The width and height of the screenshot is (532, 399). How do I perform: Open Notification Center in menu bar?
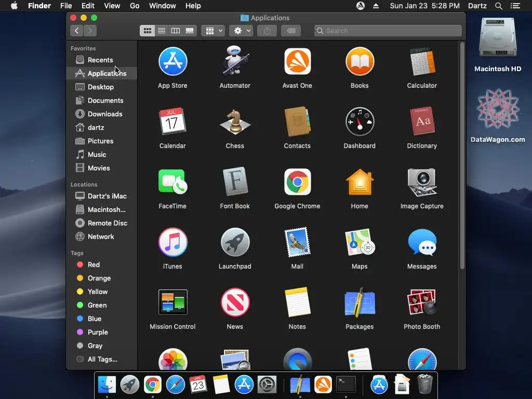(x=515, y=6)
